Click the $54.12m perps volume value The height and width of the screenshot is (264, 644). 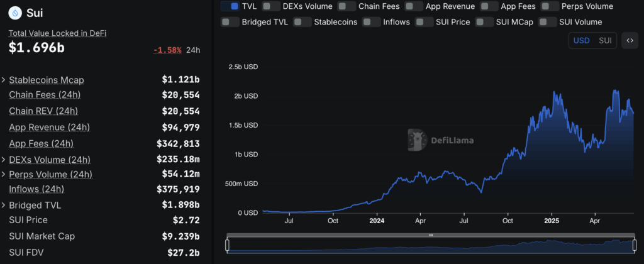(180, 175)
